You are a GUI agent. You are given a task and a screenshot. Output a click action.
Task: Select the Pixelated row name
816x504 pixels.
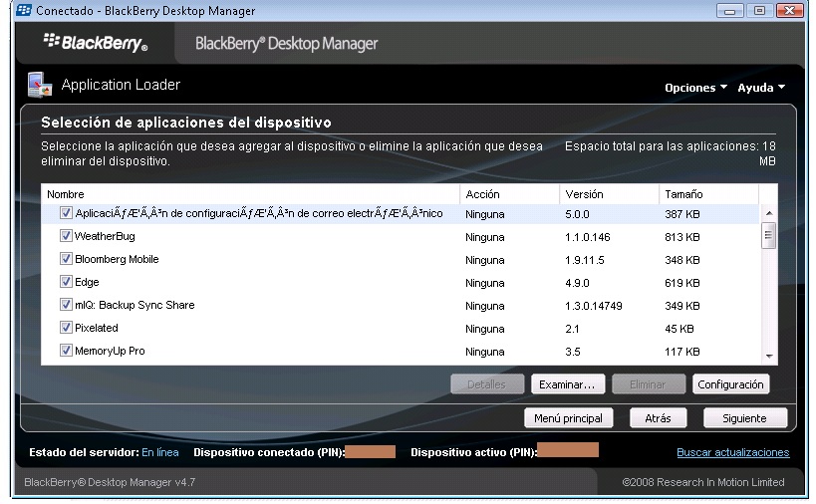point(97,328)
